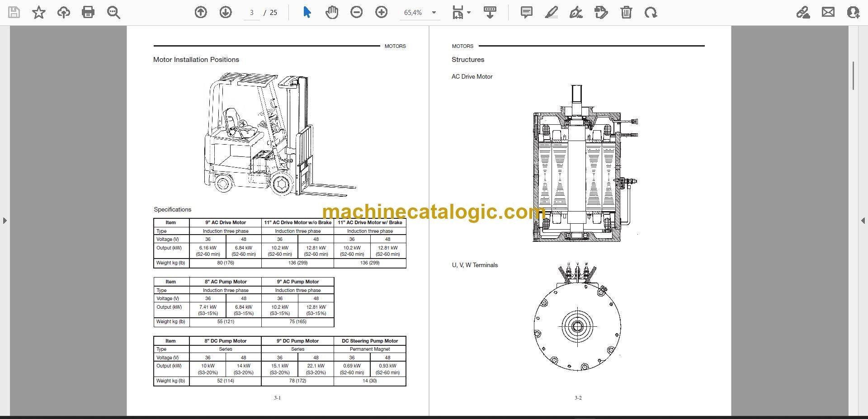Click the stamp tool icon

pyautogui.click(x=601, y=12)
